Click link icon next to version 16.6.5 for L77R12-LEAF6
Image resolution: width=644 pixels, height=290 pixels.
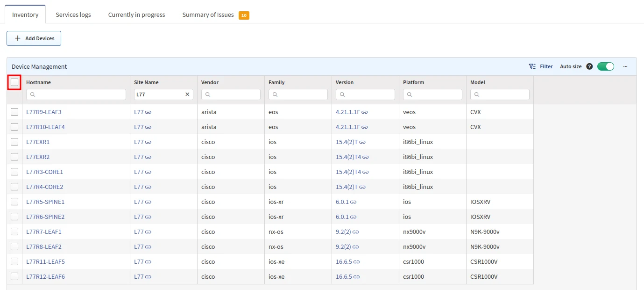coord(357,277)
